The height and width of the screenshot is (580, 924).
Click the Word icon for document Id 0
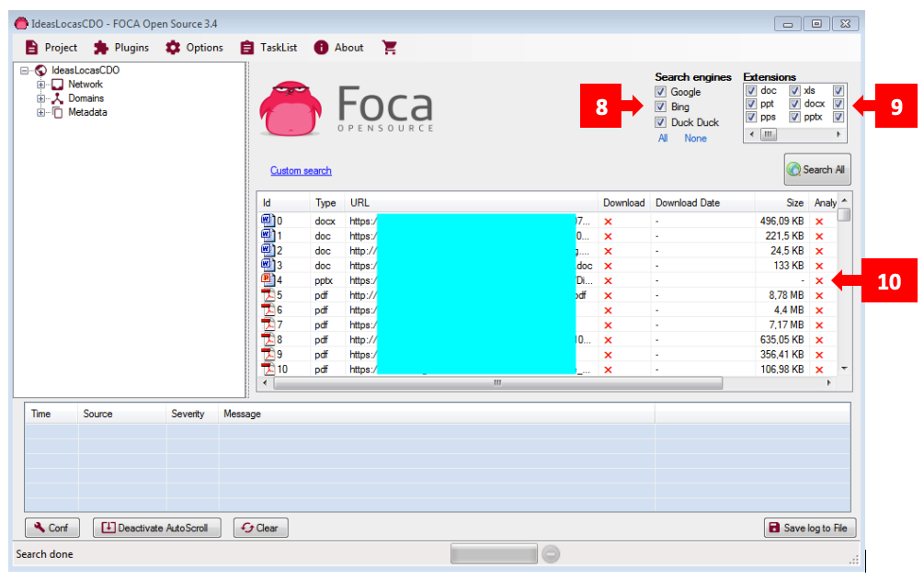pyautogui.click(x=268, y=221)
